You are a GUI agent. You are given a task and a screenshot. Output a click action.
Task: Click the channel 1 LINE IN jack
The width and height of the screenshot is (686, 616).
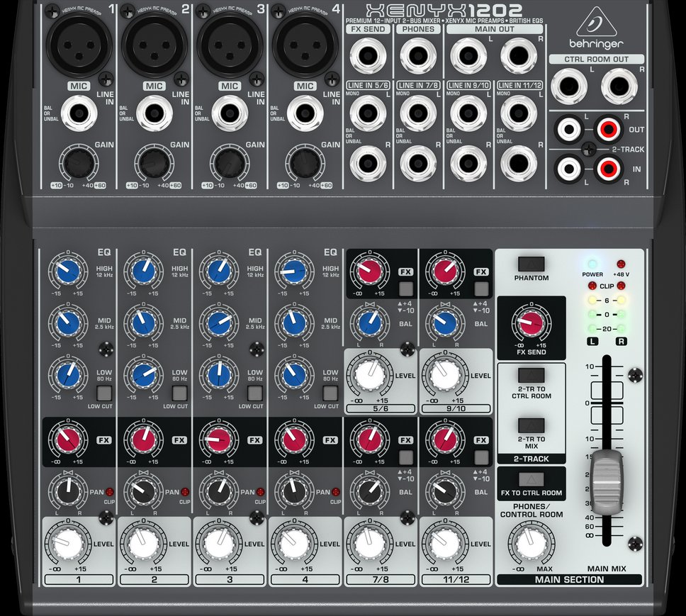tap(79, 114)
